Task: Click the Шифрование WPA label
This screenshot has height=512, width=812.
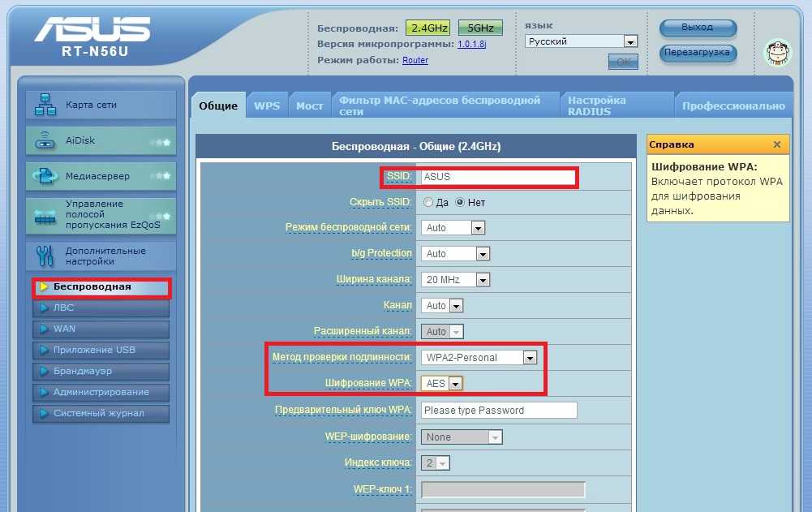Action: click(x=368, y=383)
